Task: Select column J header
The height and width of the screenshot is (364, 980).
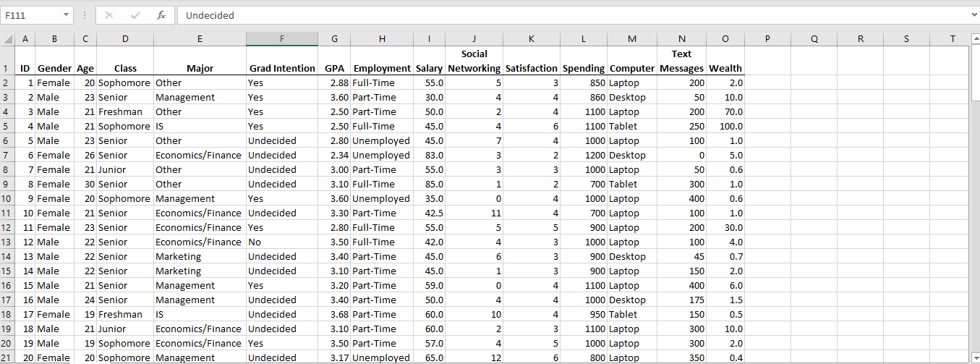Action: (x=474, y=39)
